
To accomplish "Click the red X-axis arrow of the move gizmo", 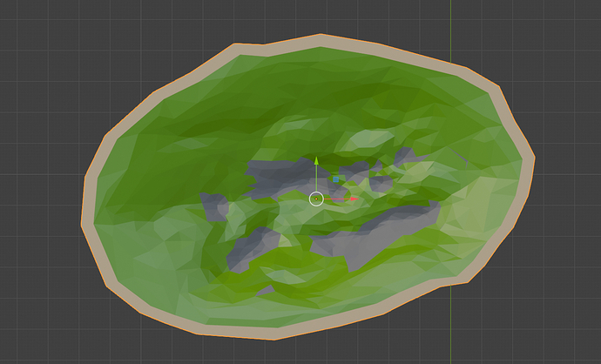I will click(x=354, y=199).
